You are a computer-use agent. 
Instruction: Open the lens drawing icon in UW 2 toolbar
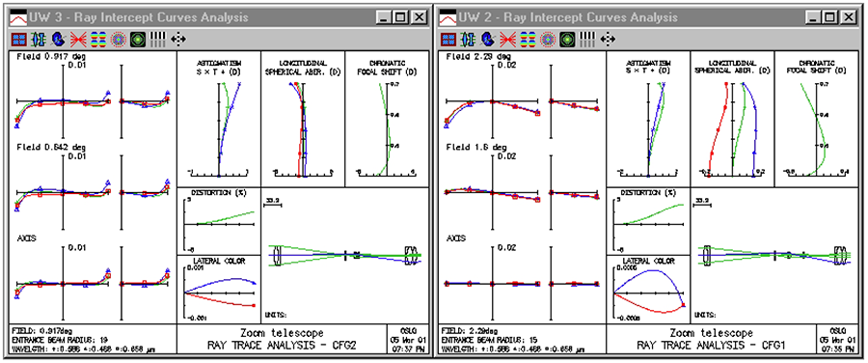[468, 39]
